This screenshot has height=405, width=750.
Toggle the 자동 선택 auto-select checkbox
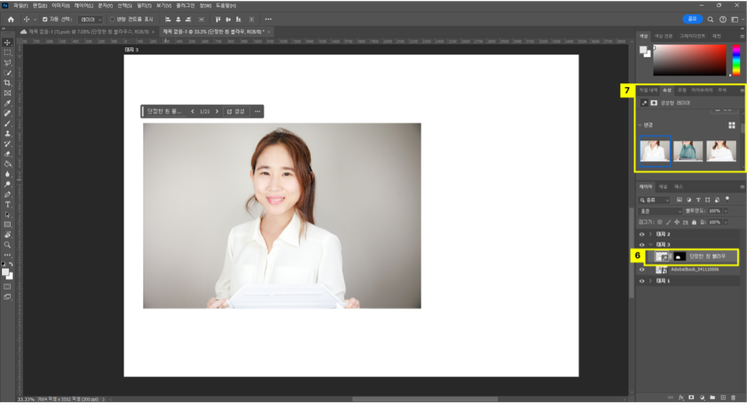pyautogui.click(x=44, y=19)
